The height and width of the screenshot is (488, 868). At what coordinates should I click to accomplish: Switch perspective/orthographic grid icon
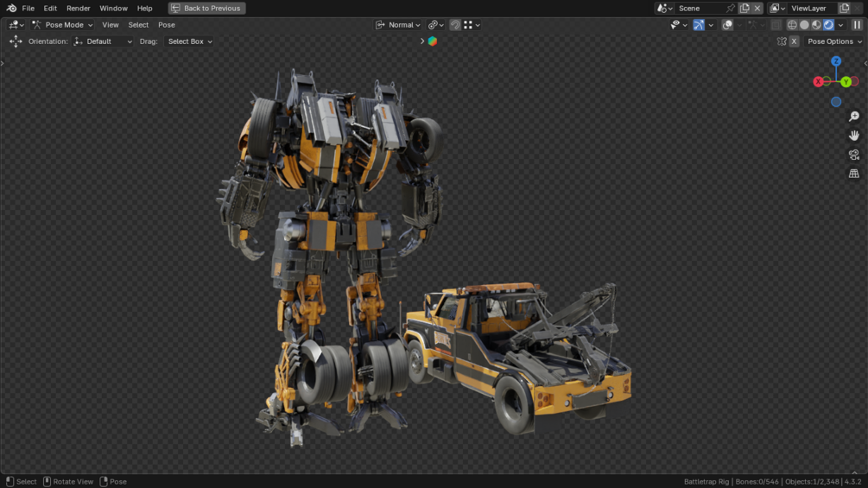click(854, 174)
